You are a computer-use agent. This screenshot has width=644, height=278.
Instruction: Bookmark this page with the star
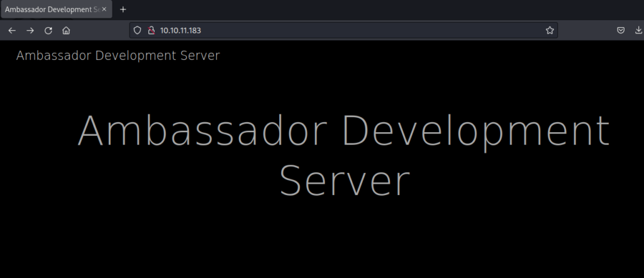549,30
